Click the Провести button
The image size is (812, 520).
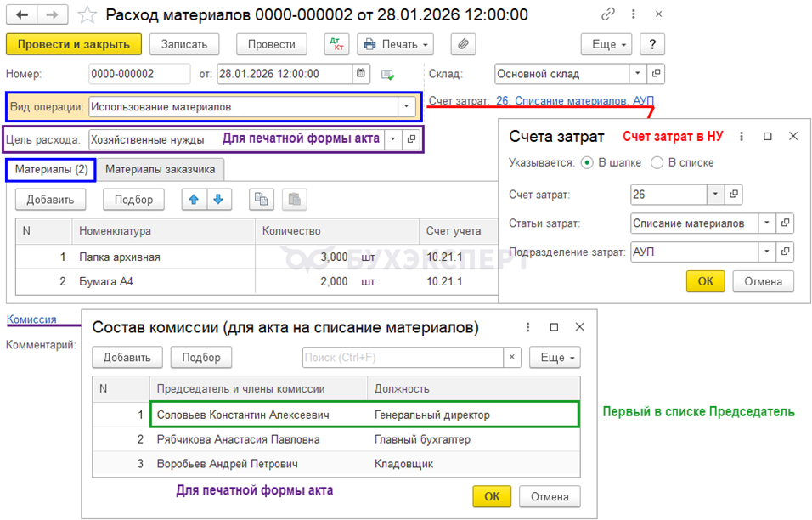point(271,44)
